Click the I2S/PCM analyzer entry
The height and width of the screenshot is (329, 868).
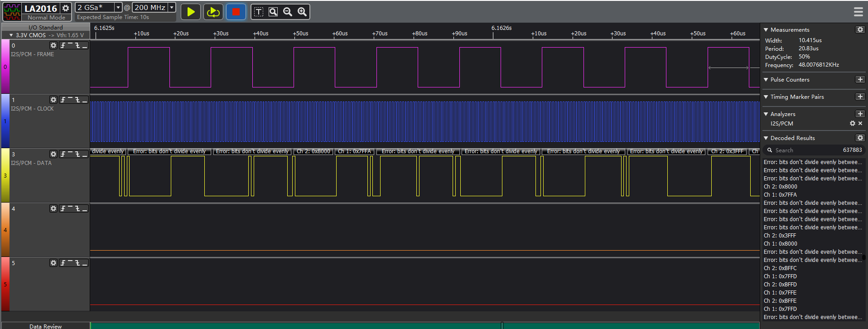[x=782, y=123]
